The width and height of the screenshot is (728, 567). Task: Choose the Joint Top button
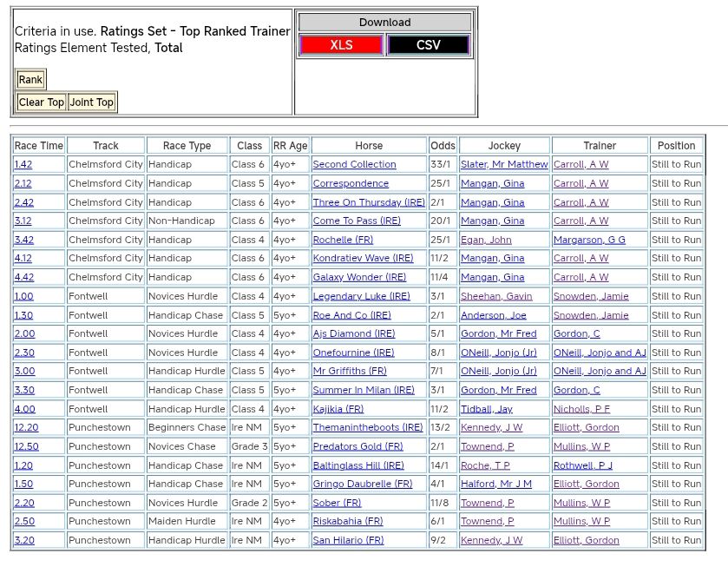(92, 102)
